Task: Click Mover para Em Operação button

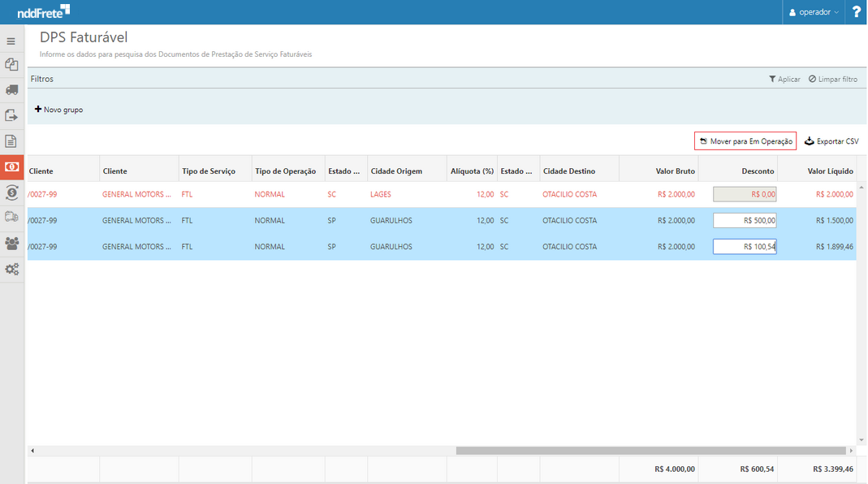Action: point(745,141)
